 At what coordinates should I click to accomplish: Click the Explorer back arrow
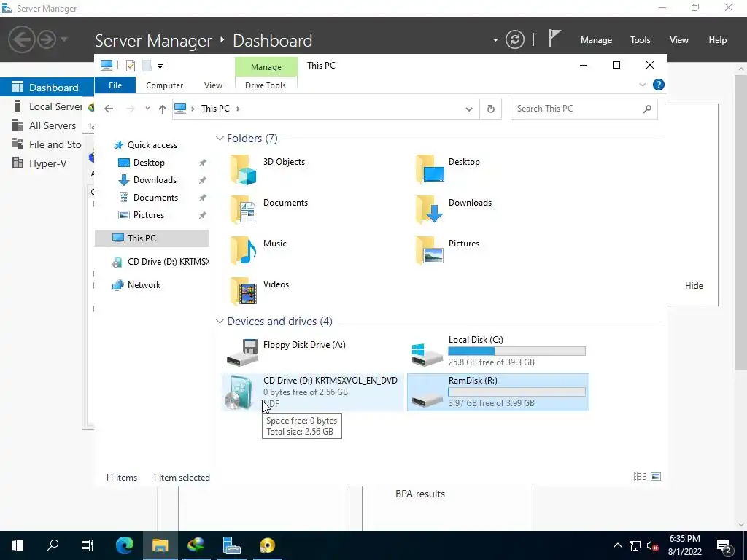tap(109, 109)
